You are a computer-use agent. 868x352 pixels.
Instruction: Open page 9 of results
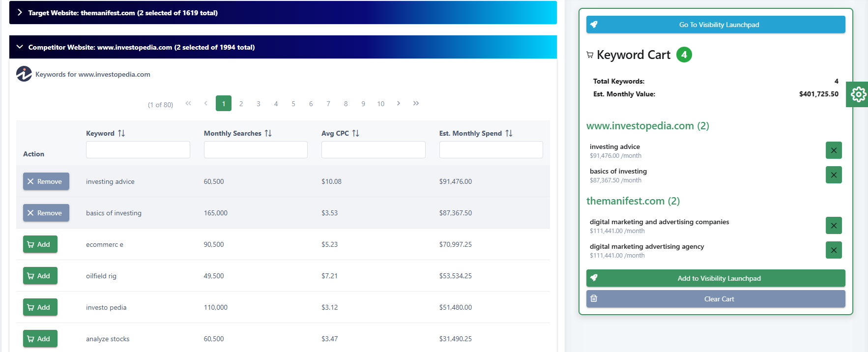(x=363, y=104)
